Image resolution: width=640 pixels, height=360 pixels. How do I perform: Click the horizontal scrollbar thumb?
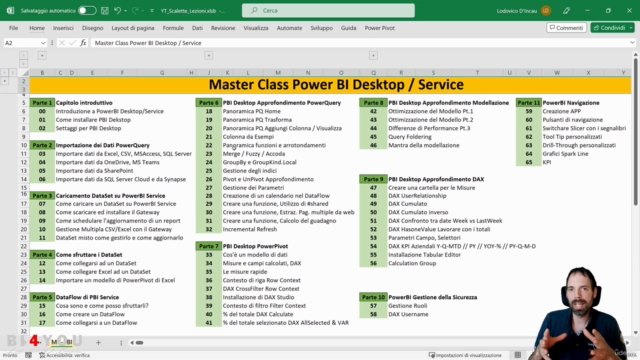coord(140,343)
